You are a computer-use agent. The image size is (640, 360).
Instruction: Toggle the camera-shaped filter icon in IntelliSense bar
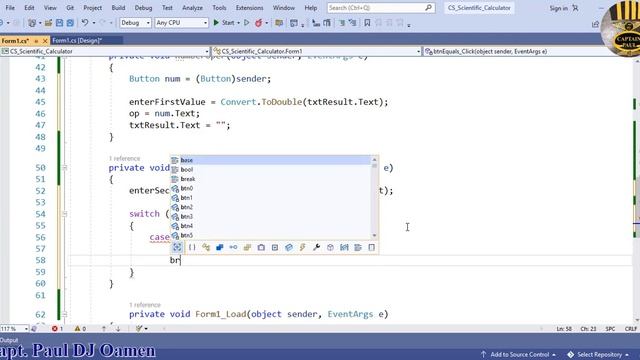click(x=261, y=247)
